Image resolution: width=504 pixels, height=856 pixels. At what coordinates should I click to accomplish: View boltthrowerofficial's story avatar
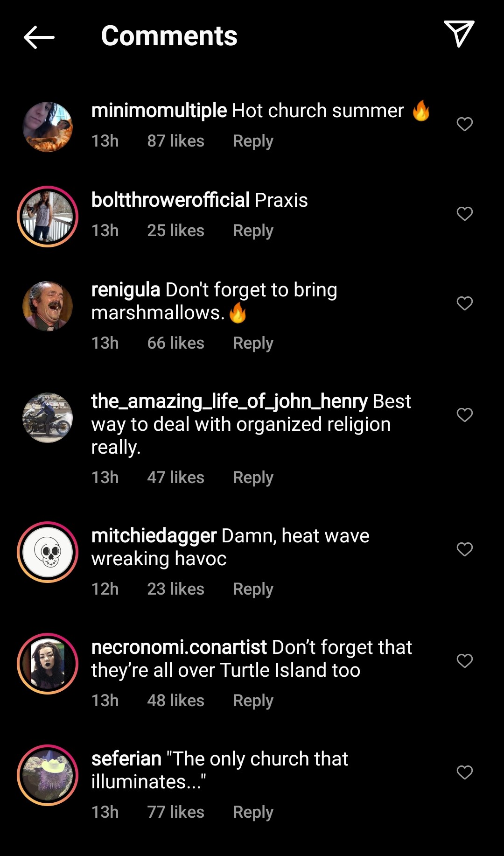tap(48, 217)
